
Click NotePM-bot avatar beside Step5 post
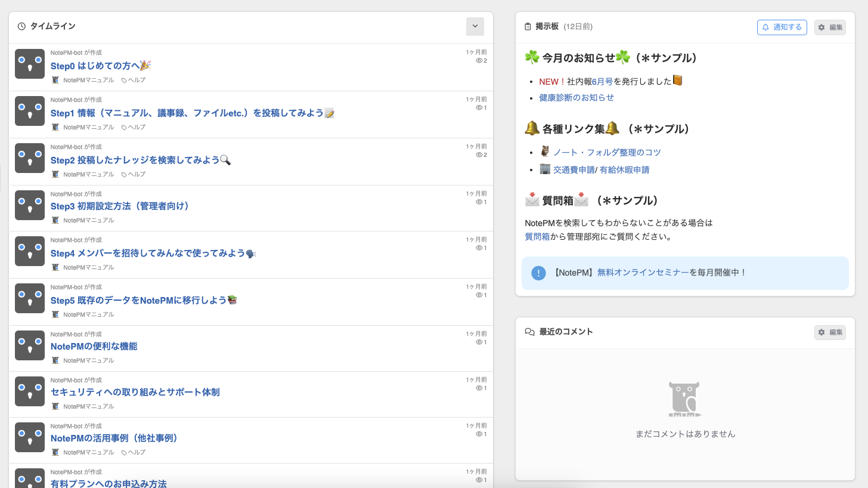[x=30, y=298]
